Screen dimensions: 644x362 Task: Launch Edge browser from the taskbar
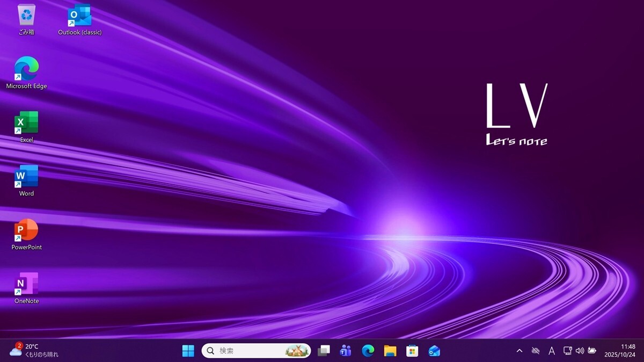(x=368, y=351)
